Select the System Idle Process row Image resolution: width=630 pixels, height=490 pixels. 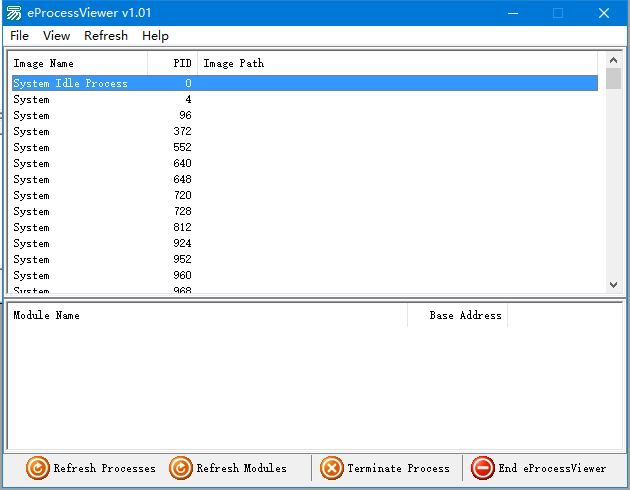click(x=305, y=83)
